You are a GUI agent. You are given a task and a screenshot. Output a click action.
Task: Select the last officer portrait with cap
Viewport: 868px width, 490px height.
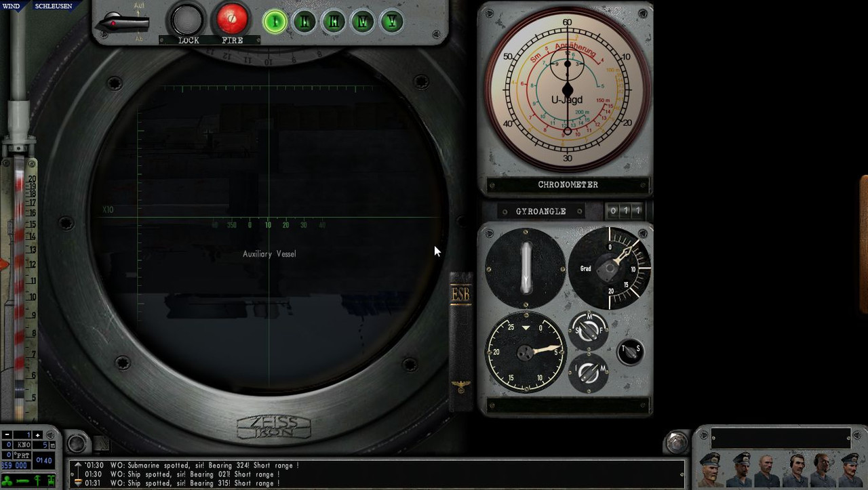tap(850, 470)
